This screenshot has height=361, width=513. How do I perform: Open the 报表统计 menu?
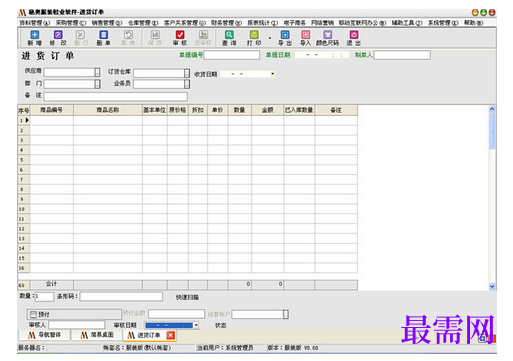[x=263, y=23]
